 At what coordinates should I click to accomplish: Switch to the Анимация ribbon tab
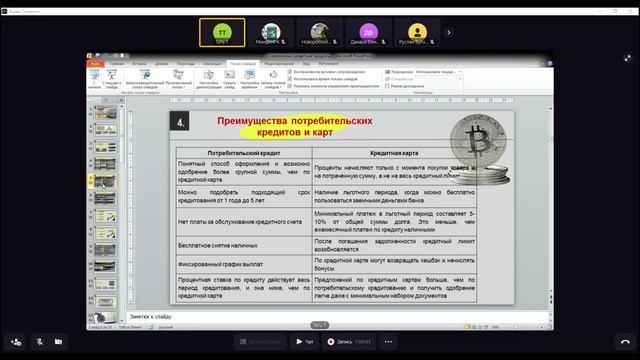click(213, 64)
